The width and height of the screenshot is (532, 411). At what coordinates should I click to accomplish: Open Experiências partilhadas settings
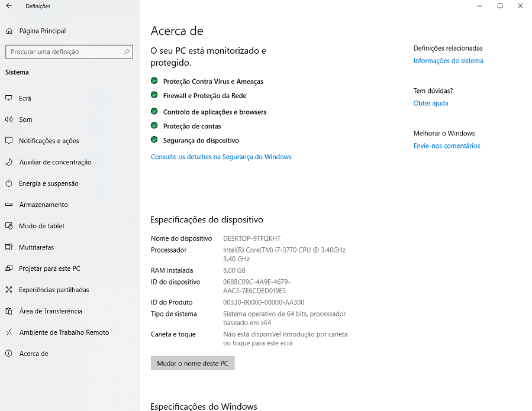[54, 290]
